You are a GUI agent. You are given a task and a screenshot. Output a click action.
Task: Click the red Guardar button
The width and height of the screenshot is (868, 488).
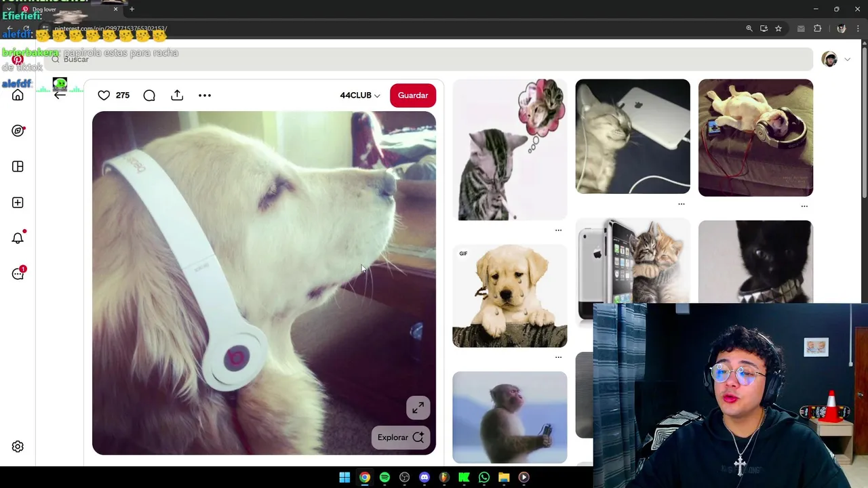(413, 96)
